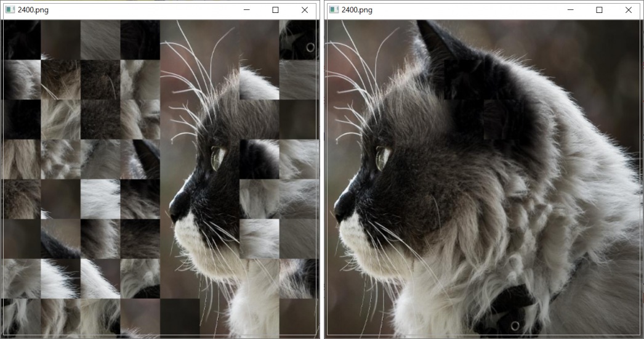Viewport: 644px width, 339px height.
Task: Click the cat's eye in the right image
Action: click(382, 158)
